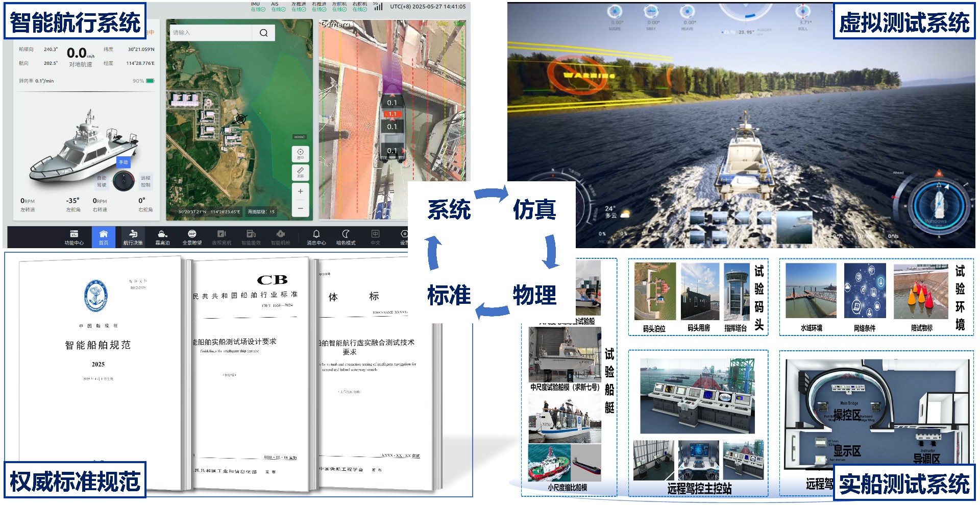
Task: Open the 全景瞭望 360° panorama view
Action: pyautogui.click(x=192, y=236)
